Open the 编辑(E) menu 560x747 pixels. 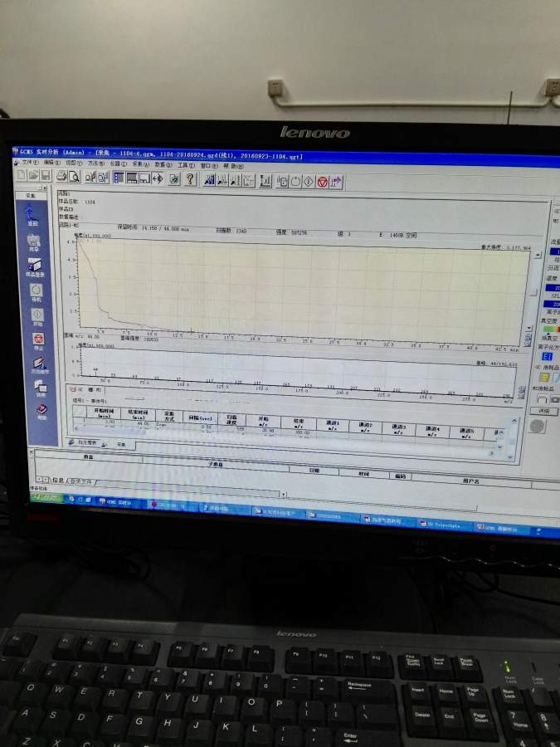pos(52,163)
